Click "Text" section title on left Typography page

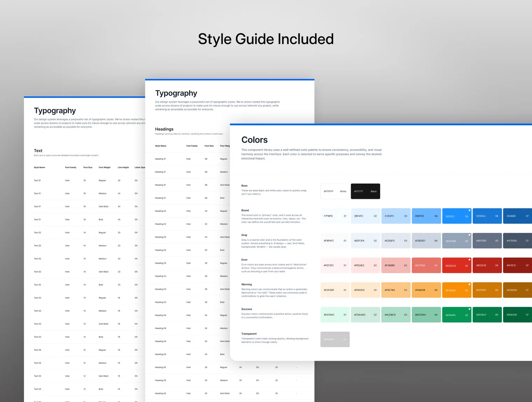[x=38, y=151]
